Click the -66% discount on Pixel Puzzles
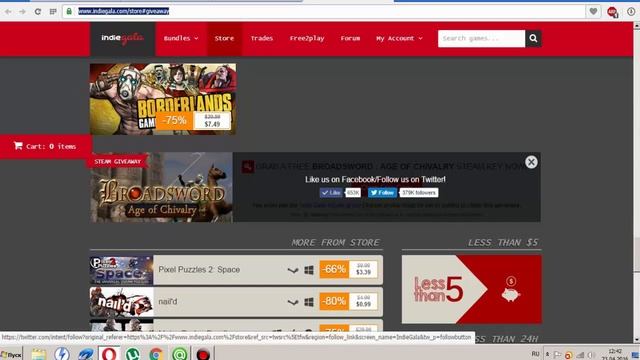The image size is (640, 360). (334, 269)
